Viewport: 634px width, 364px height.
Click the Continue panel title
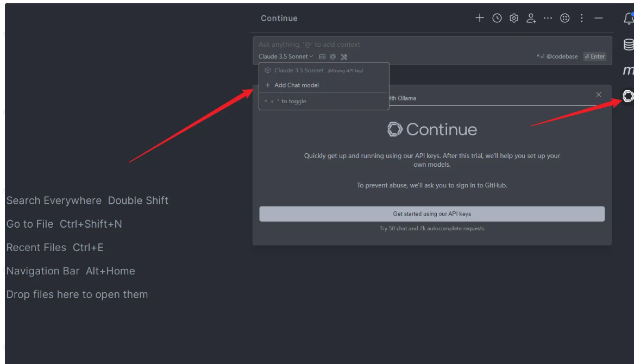click(x=279, y=18)
